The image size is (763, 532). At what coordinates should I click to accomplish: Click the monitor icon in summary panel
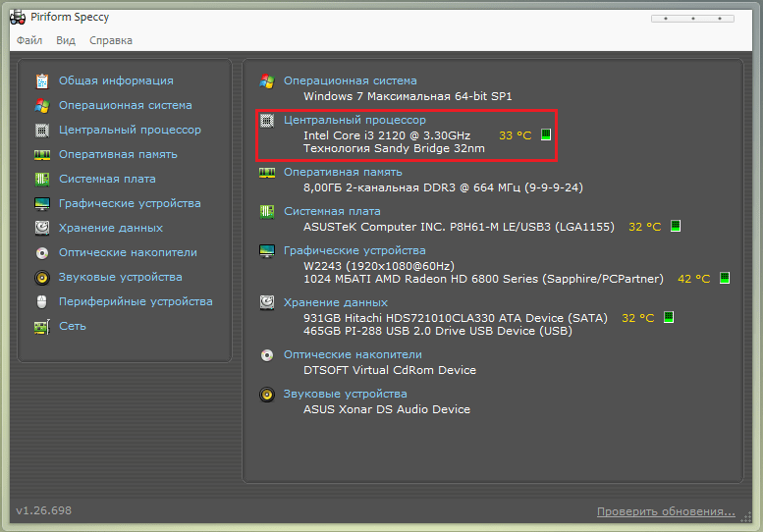tap(267, 251)
